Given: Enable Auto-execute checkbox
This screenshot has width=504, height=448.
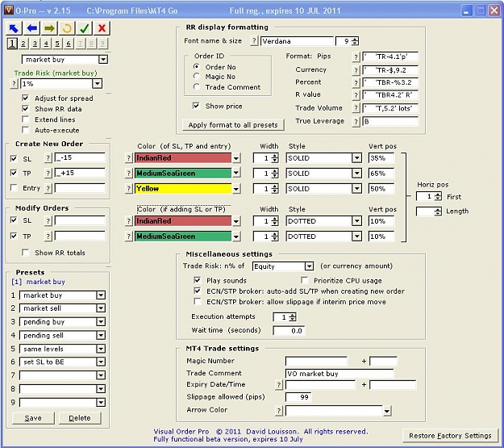Looking at the screenshot, I should [25, 130].
